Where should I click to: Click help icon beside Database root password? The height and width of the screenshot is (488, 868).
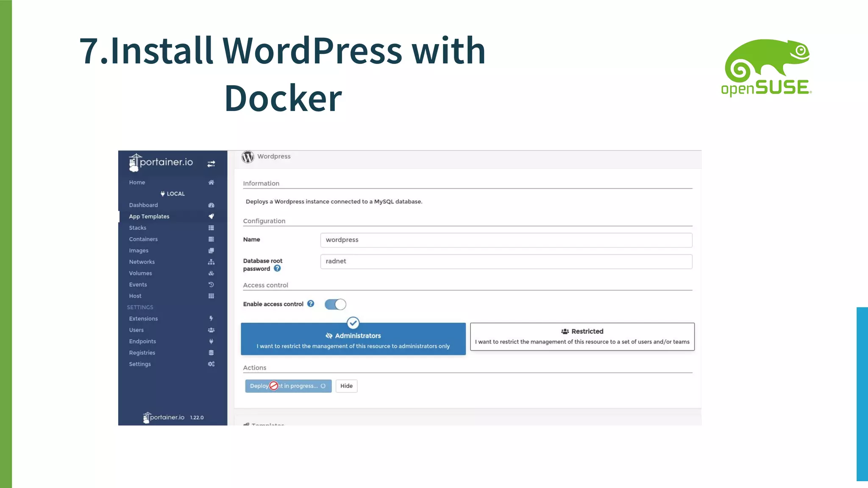point(277,268)
